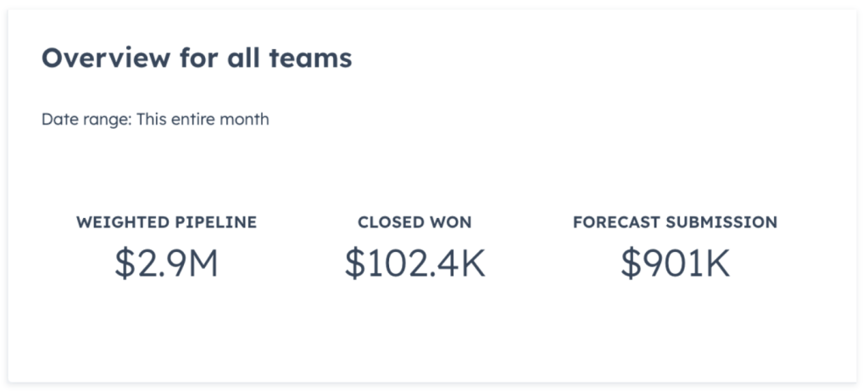Click the word "FORECAST" in the metric label

coord(616,223)
